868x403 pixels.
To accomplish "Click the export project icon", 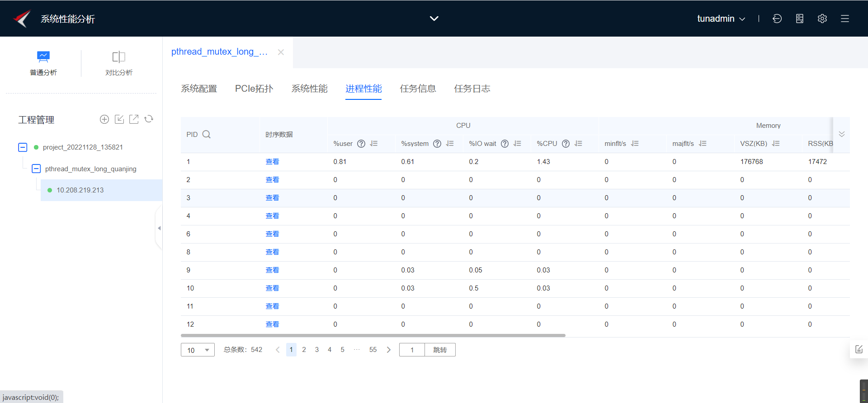I will pos(134,119).
